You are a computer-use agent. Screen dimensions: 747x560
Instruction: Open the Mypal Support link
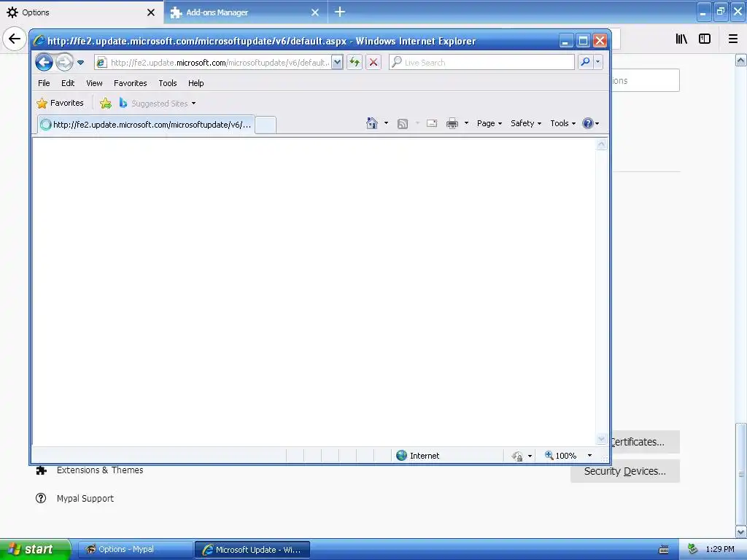point(75,498)
